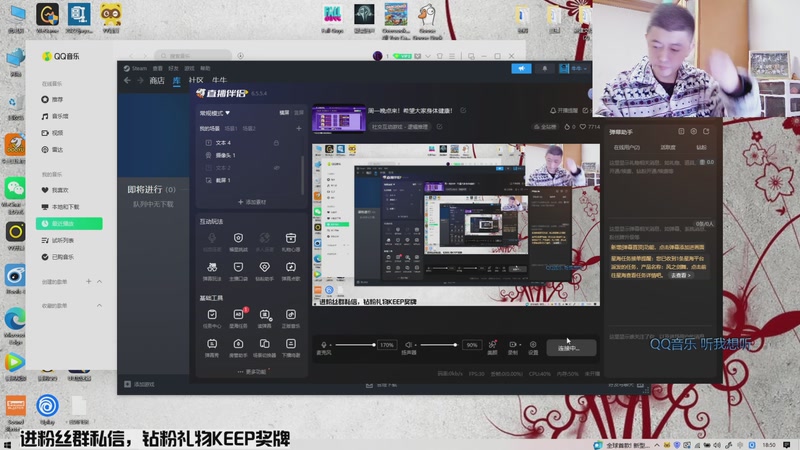Select 场景2 scene tab
The width and height of the screenshot is (800, 450).
coord(249,129)
